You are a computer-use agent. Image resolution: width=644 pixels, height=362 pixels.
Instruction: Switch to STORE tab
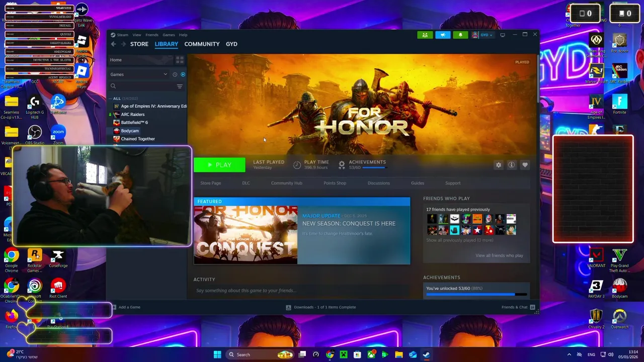click(139, 44)
